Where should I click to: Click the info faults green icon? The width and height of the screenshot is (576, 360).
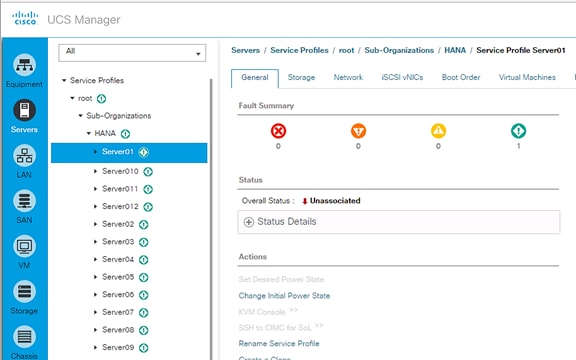(x=518, y=131)
